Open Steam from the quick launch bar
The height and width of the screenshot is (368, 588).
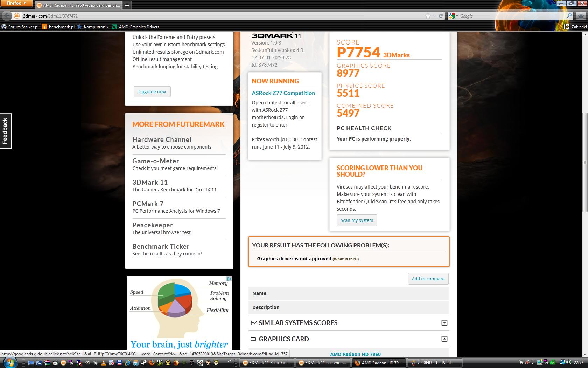tap(144, 363)
